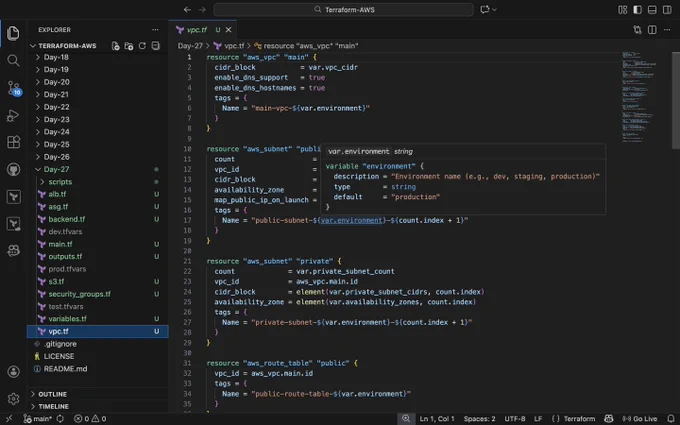The width and height of the screenshot is (680, 425).
Task: Refresh the Explorer file tree
Action: tap(142, 46)
